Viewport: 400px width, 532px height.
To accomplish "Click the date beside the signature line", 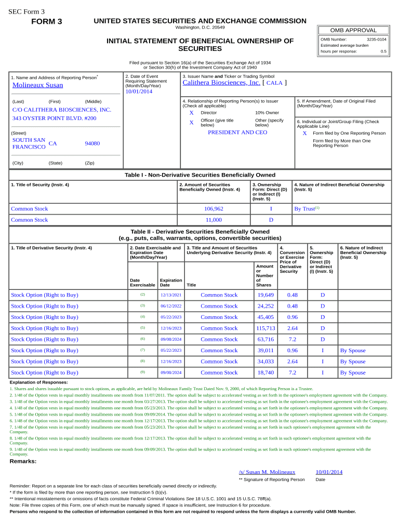I will (x=329, y=472).
